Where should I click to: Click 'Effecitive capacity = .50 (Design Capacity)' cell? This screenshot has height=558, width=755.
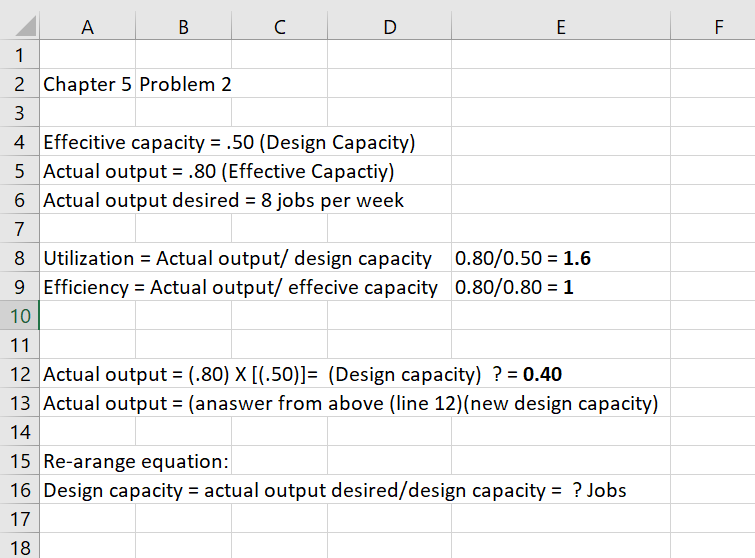click(x=229, y=142)
